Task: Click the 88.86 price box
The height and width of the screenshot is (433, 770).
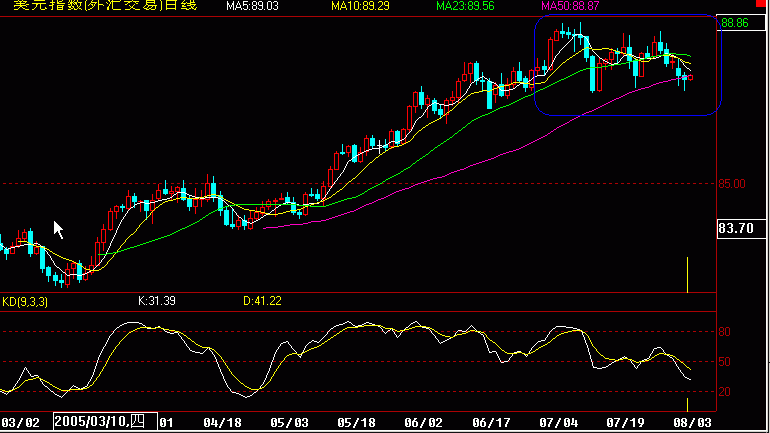Action: click(x=741, y=23)
